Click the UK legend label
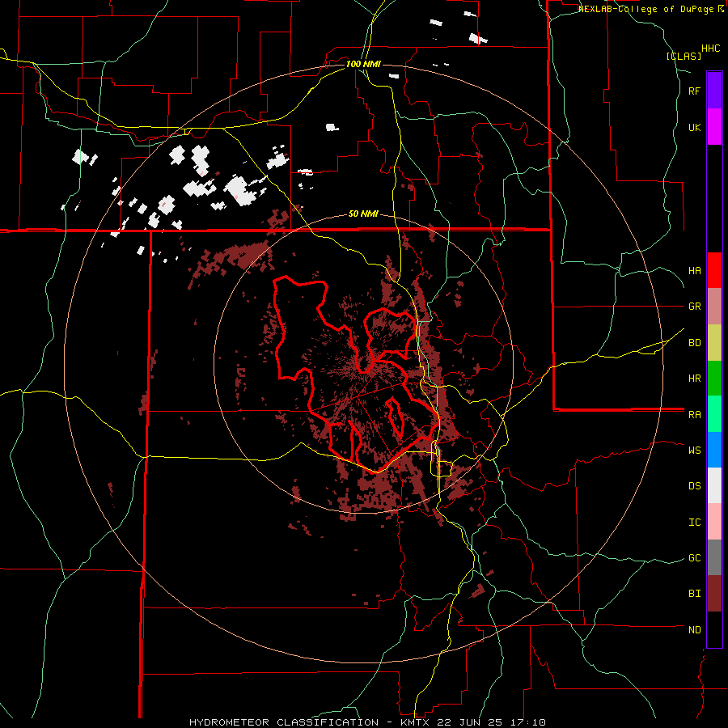Image resolution: width=728 pixels, height=728 pixels. click(694, 127)
